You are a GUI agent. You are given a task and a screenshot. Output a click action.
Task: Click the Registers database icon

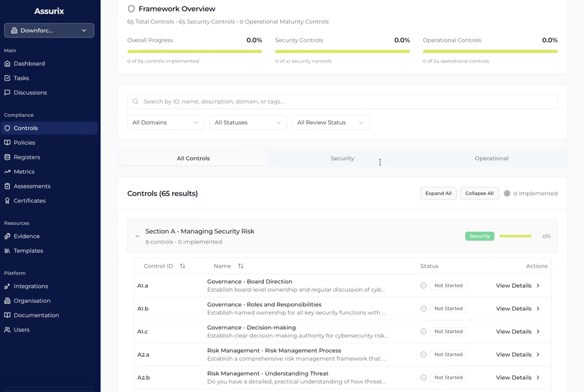(x=7, y=157)
